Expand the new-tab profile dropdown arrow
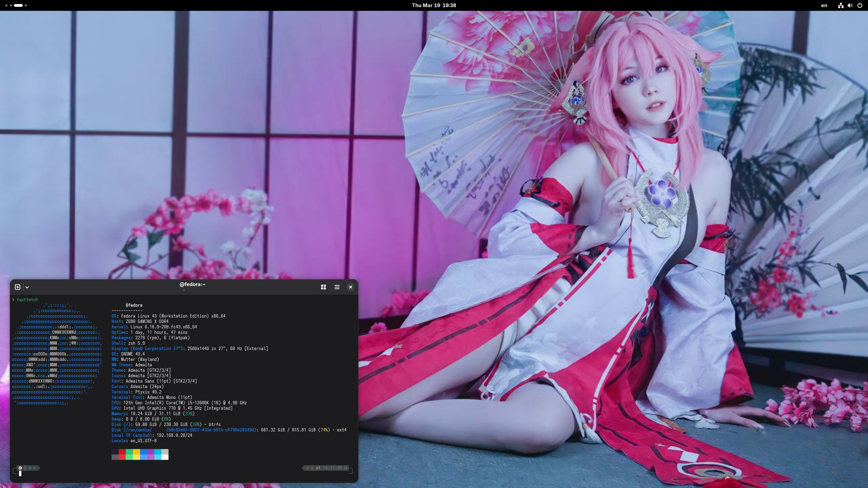The image size is (868, 488). [27, 287]
